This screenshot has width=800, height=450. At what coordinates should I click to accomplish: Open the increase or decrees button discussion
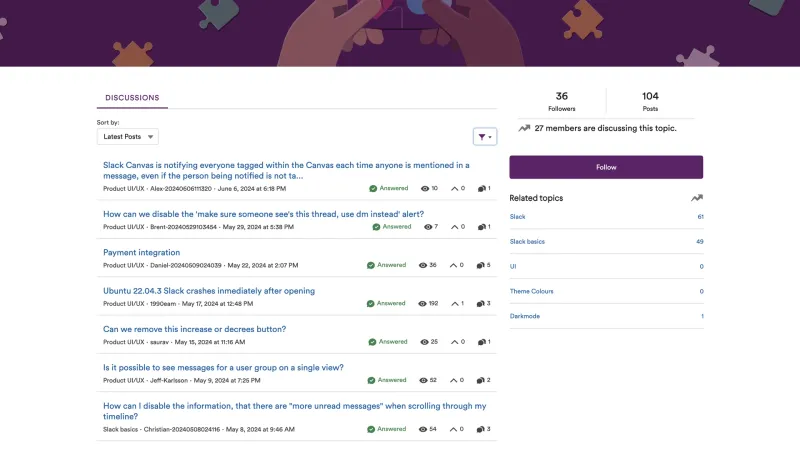194,329
